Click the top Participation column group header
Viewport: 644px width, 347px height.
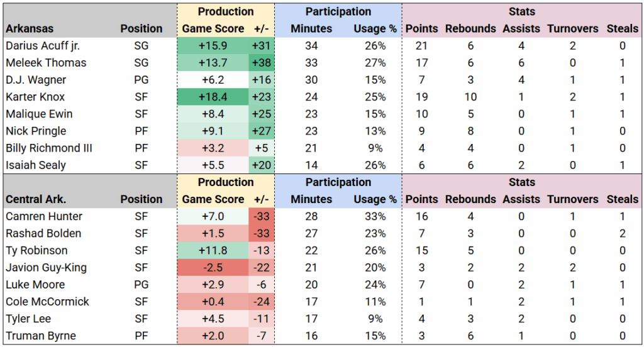pyautogui.click(x=338, y=11)
